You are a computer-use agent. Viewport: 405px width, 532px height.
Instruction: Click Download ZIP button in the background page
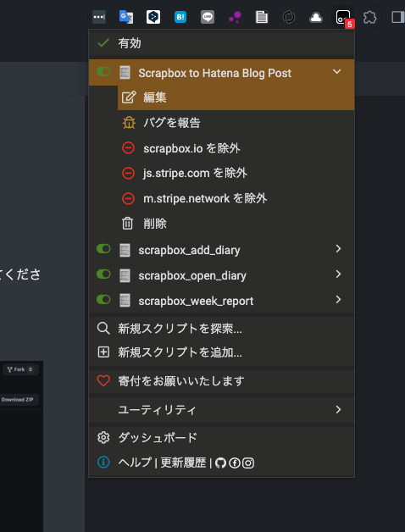[18, 400]
